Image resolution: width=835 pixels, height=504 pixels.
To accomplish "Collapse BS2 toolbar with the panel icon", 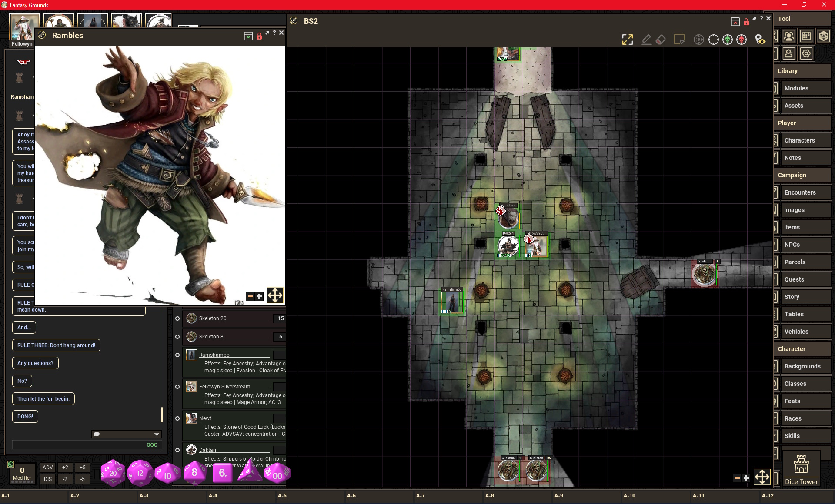I will pos(735,22).
